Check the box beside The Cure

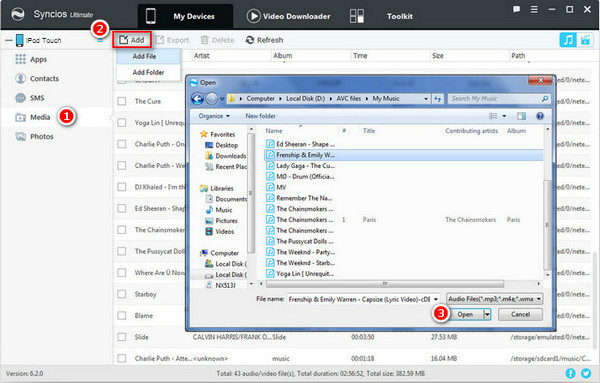click(x=122, y=101)
